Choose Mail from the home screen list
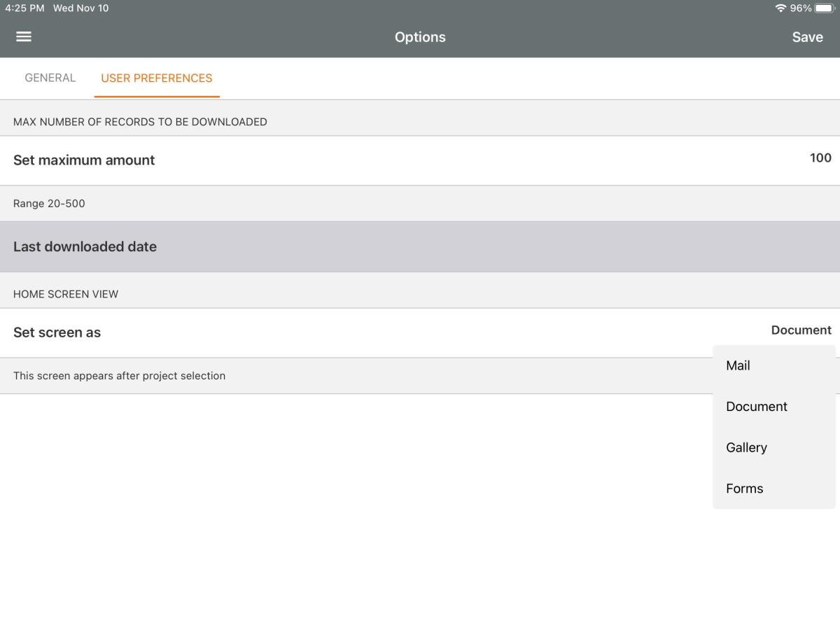Screen dimensions: 840x630 (x=738, y=365)
